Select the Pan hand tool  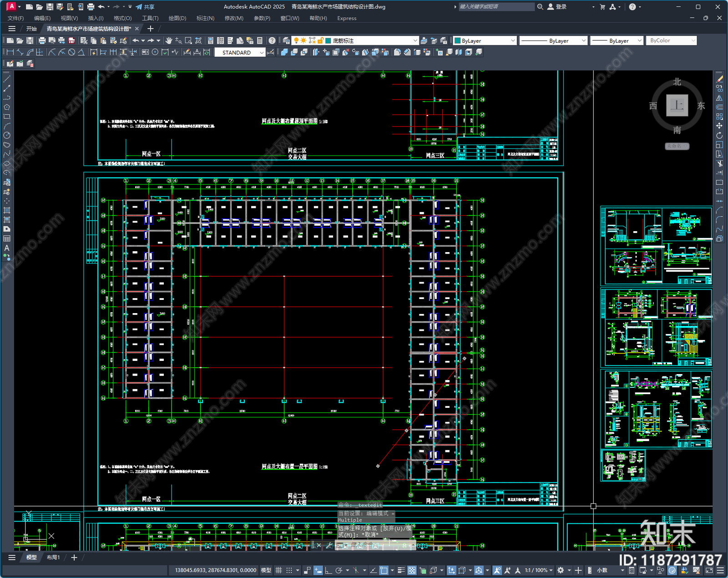click(168, 41)
